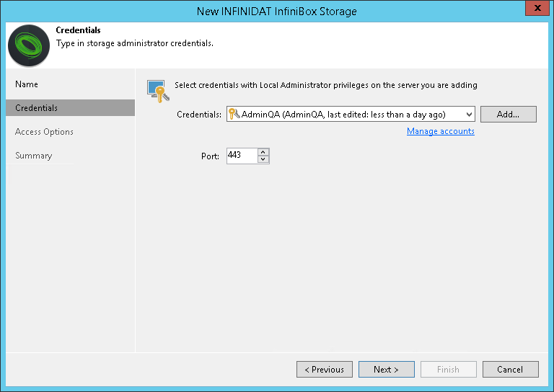The width and height of the screenshot is (554, 392).
Task: Increase the port with the up arrow
Action: (263, 152)
